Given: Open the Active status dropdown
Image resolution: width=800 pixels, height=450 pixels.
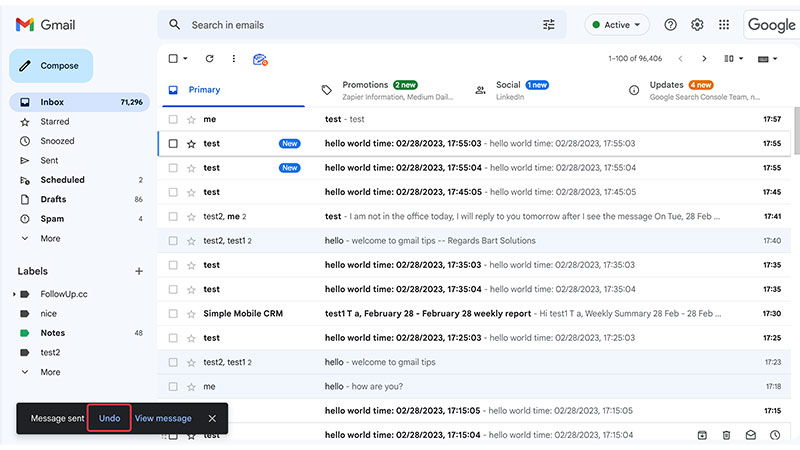Looking at the screenshot, I should click(616, 24).
